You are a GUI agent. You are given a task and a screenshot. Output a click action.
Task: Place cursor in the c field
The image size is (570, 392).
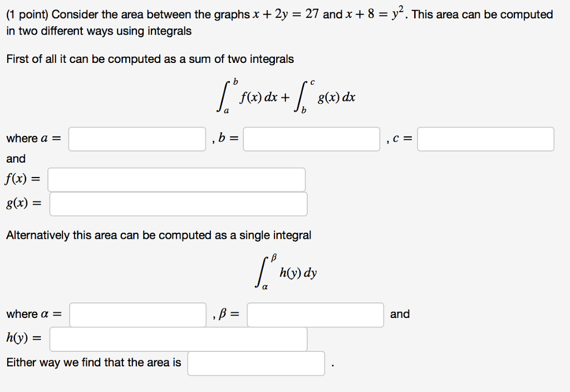[485, 139]
